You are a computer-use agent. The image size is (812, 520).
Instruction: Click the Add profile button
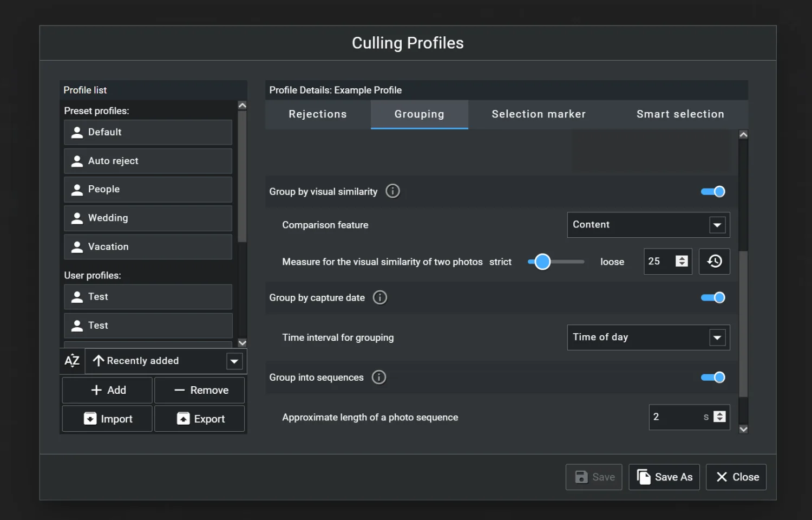[x=107, y=390]
